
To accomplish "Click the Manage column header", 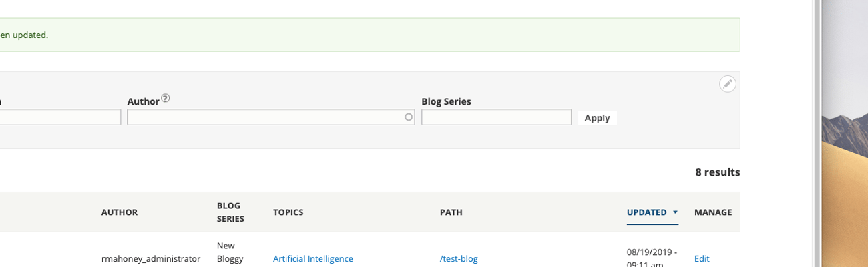I will coord(712,212).
